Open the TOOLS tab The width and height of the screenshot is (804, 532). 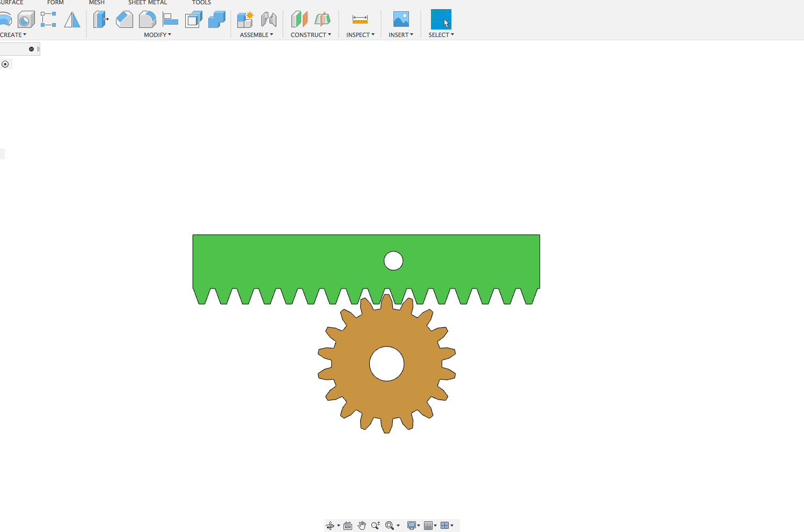tap(201, 3)
